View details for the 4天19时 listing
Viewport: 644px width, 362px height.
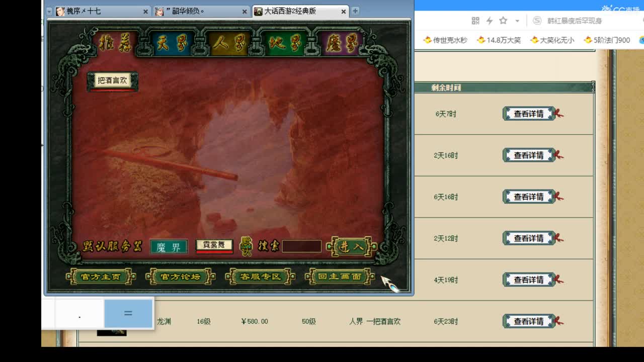coord(529,280)
